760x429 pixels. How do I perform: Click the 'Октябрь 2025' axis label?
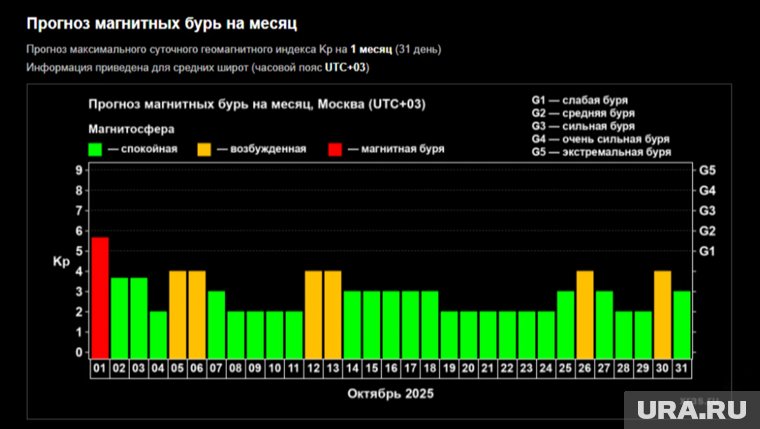[x=390, y=394]
